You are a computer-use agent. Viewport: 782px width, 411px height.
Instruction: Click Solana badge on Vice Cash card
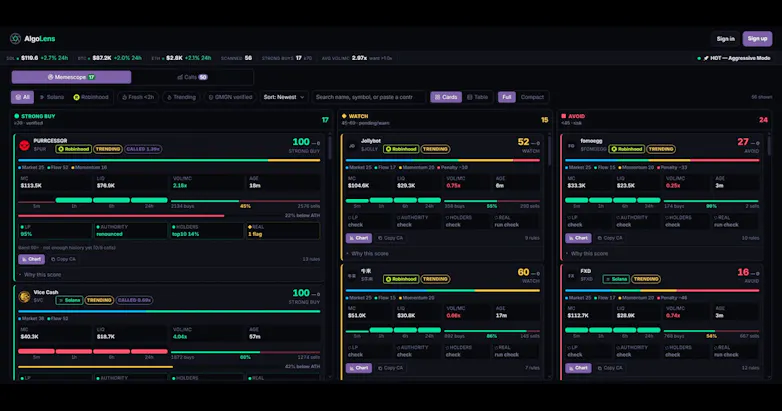(x=69, y=300)
